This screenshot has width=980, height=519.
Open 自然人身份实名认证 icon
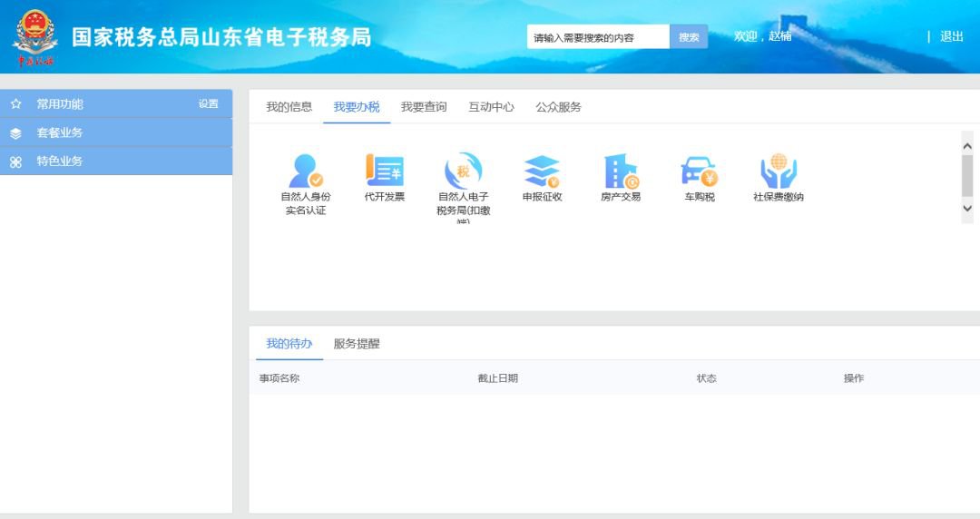pos(305,171)
